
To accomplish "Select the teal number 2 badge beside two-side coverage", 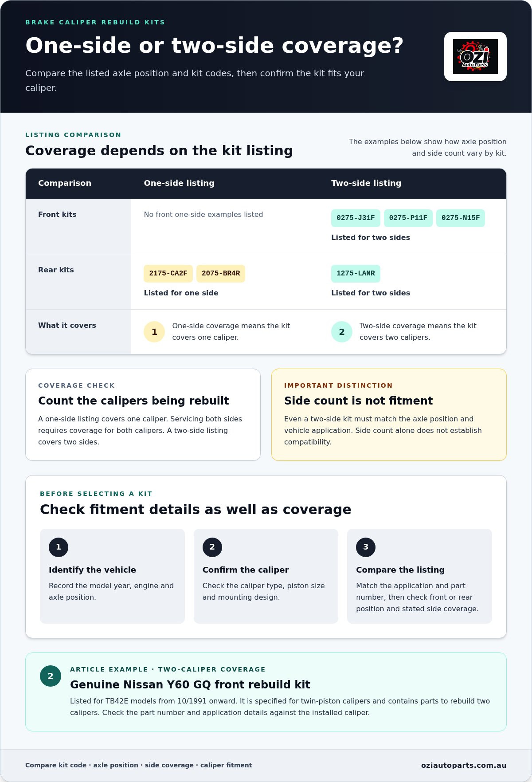I will click(342, 332).
